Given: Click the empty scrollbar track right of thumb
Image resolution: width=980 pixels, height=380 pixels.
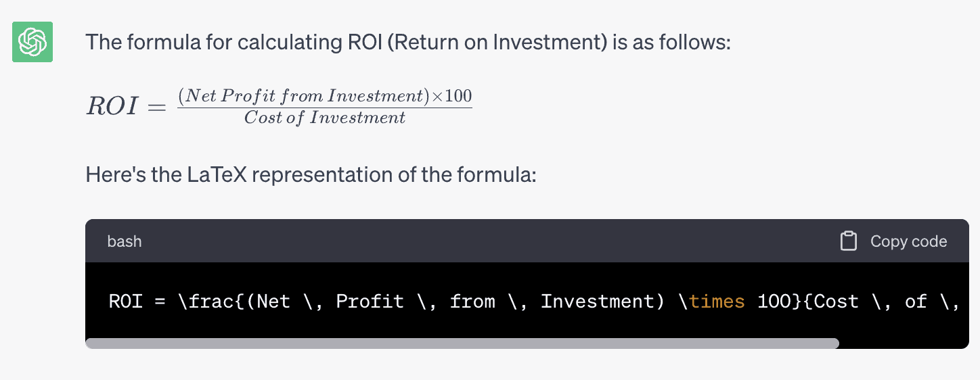Looking at the screenshot, I should [x=904, y=343].
